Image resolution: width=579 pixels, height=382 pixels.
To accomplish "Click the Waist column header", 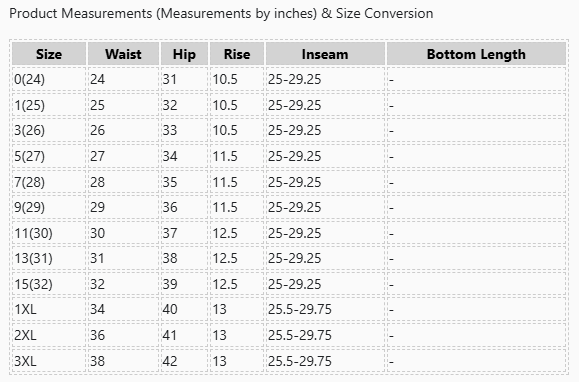I will (123, 54).
